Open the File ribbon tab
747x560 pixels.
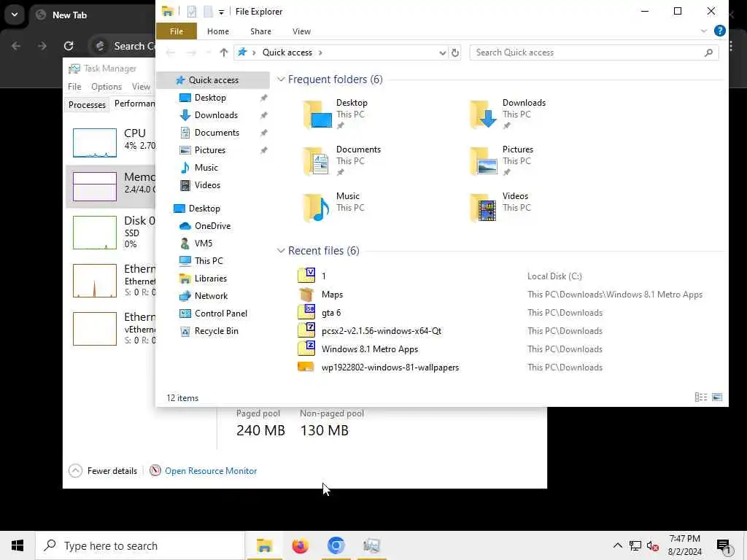(x=177, y=31)
